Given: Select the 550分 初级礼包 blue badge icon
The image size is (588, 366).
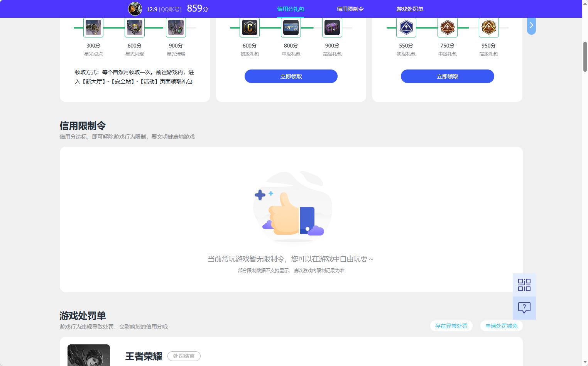Looking at the screenshot, I should (x=406, y=27).
